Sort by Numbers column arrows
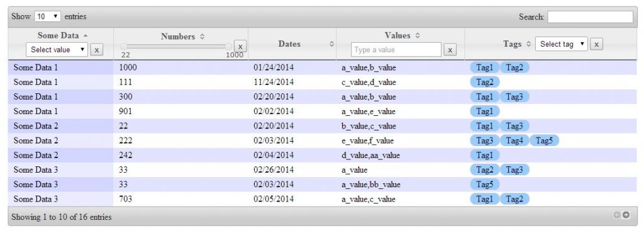This screenshot has width=644, height=235. point(202,37)
